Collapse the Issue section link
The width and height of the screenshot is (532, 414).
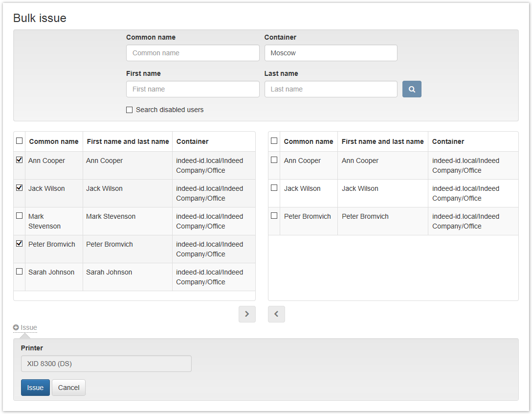[x=29, y=327]
